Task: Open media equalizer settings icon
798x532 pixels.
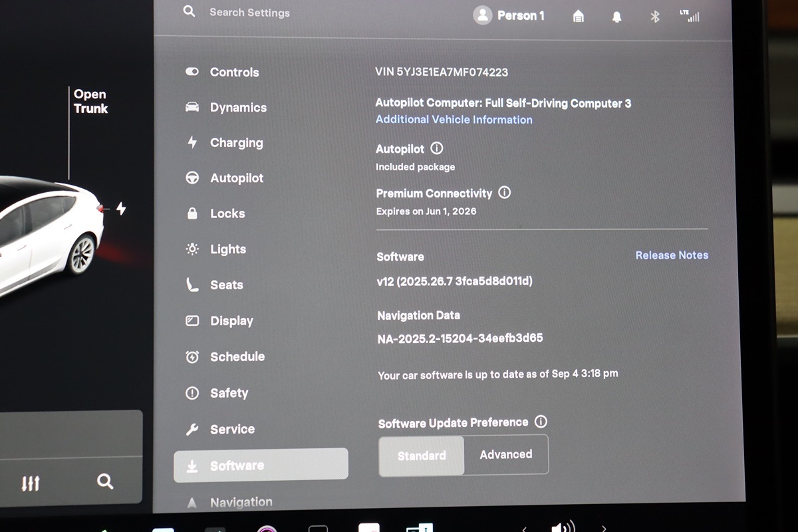Action: (31, 482)
